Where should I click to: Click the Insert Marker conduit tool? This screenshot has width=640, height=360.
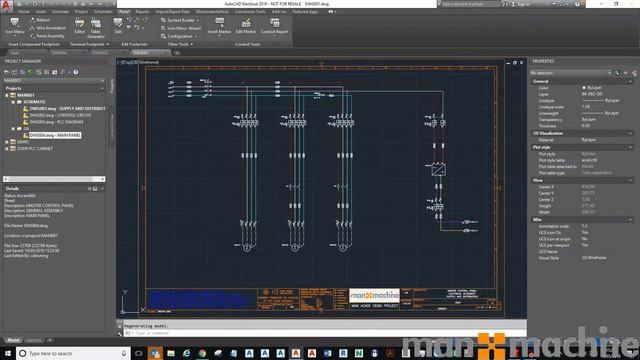[x=220, y=26]
